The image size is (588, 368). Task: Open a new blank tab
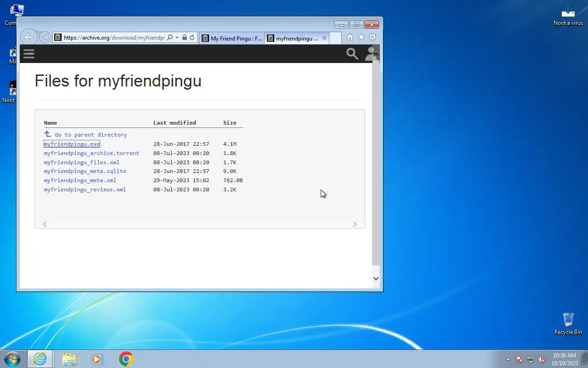[x=335, y=38]
